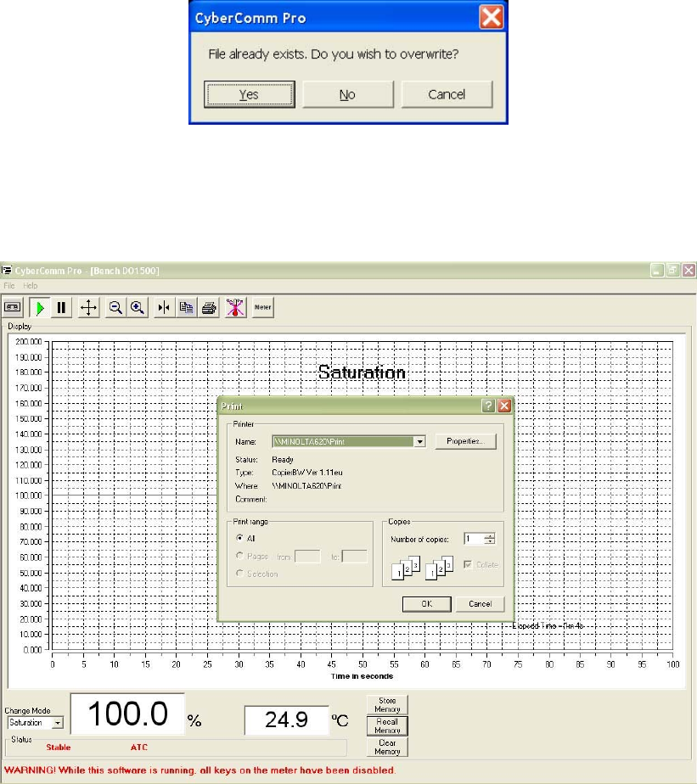This screenshot has width=697, height=784.
Task: Click Cancel in the overwrite dialog
Action: pos(447,94)
